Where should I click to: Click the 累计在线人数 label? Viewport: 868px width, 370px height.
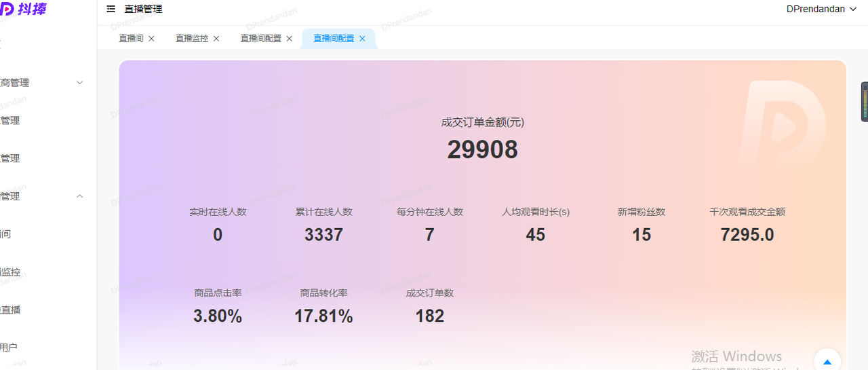323,212
